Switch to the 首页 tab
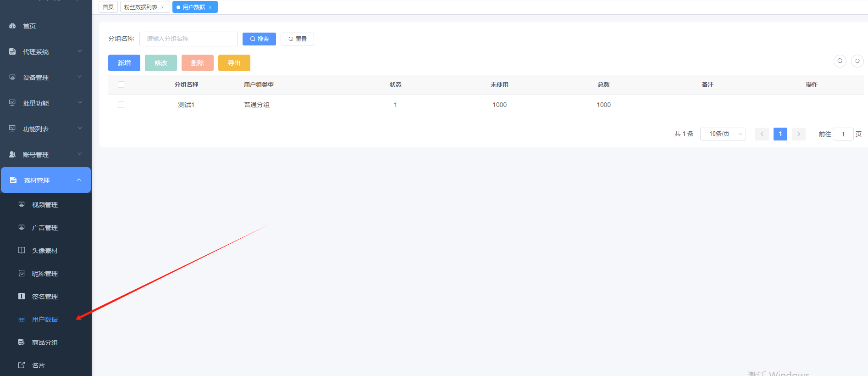The height and width of the screenshot is (376, 868). point(108,7)
